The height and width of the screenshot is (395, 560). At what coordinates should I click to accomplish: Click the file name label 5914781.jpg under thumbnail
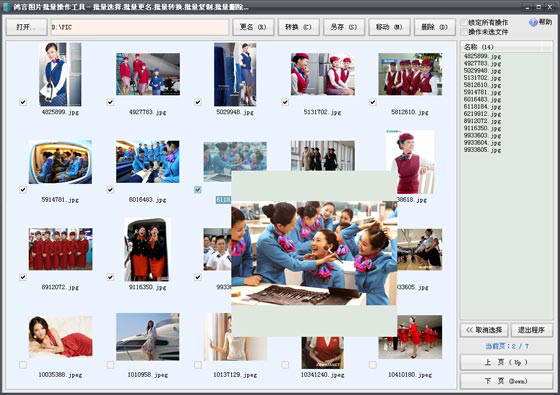click(60, 200)
